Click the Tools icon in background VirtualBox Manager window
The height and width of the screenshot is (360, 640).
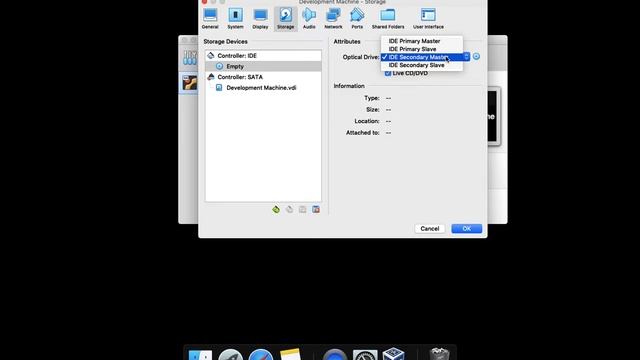click(190, 58)
